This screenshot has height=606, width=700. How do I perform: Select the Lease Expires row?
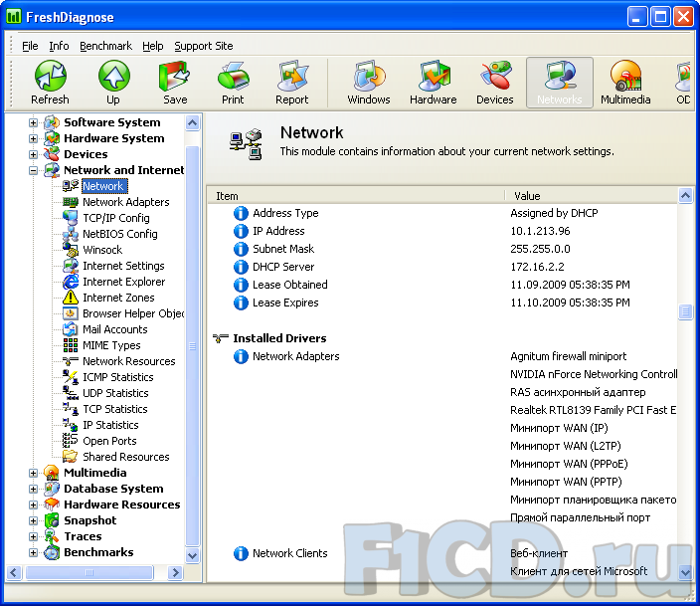[x=441, y=303]
